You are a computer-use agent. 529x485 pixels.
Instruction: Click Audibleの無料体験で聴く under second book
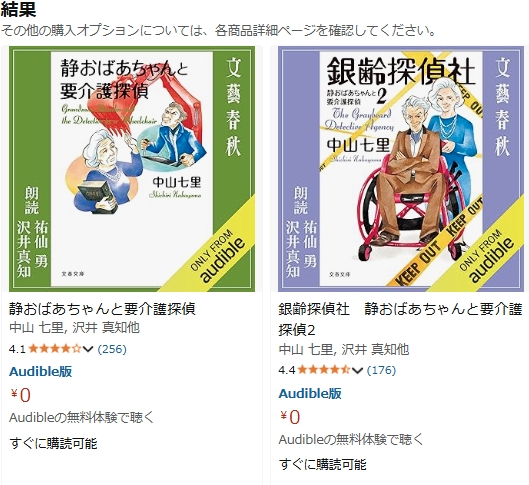tap(351, 439)
